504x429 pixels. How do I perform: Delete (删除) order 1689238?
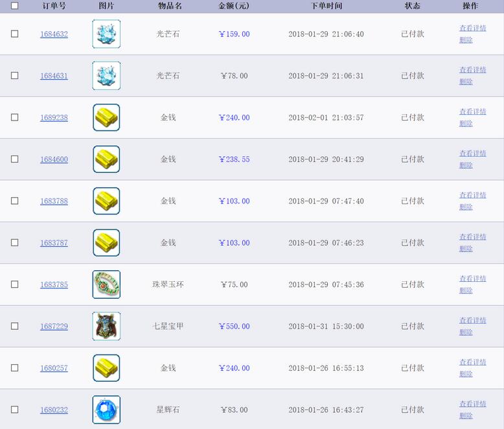(466, 124)
